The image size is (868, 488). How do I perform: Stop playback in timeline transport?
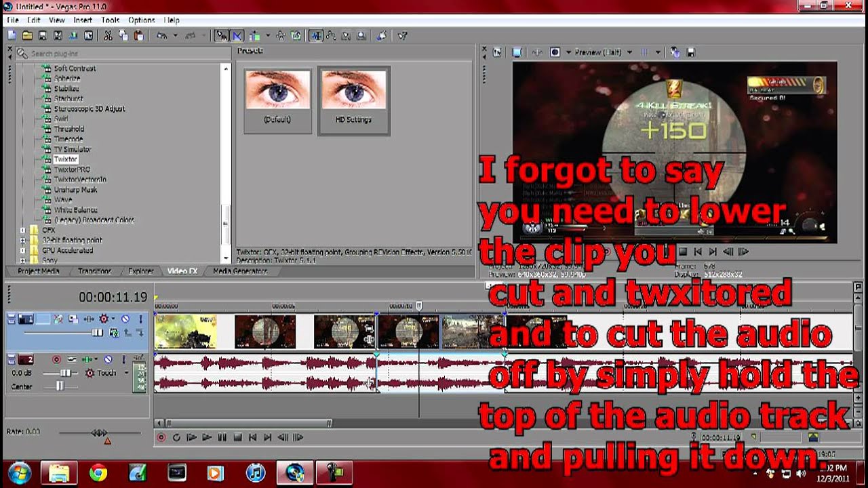click(x=237, y=437)
